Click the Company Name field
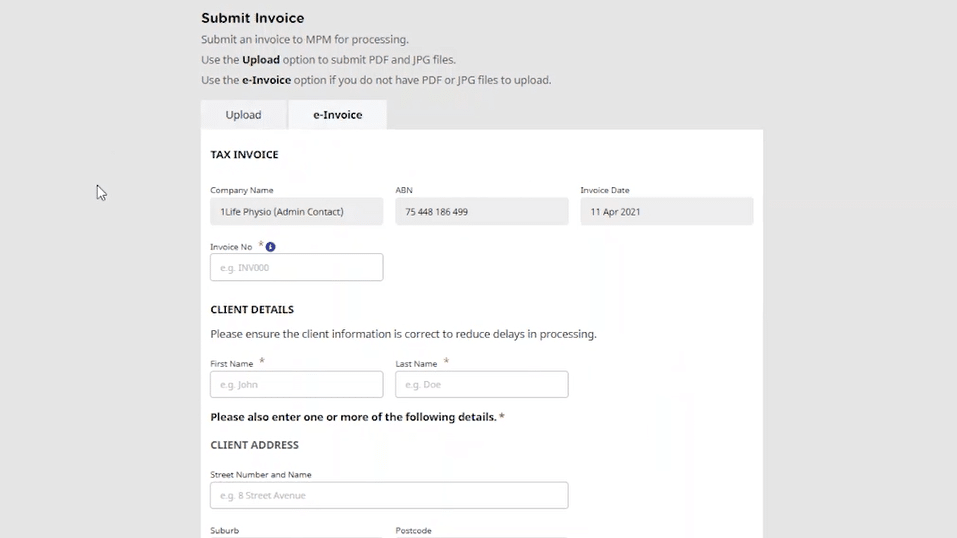Viewport: 957px width, 538px height. coord(296,211)
